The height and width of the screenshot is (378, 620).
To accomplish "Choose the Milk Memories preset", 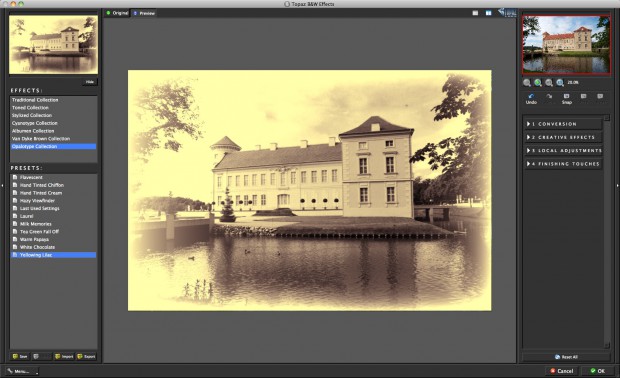I will [x=53, y=224].
